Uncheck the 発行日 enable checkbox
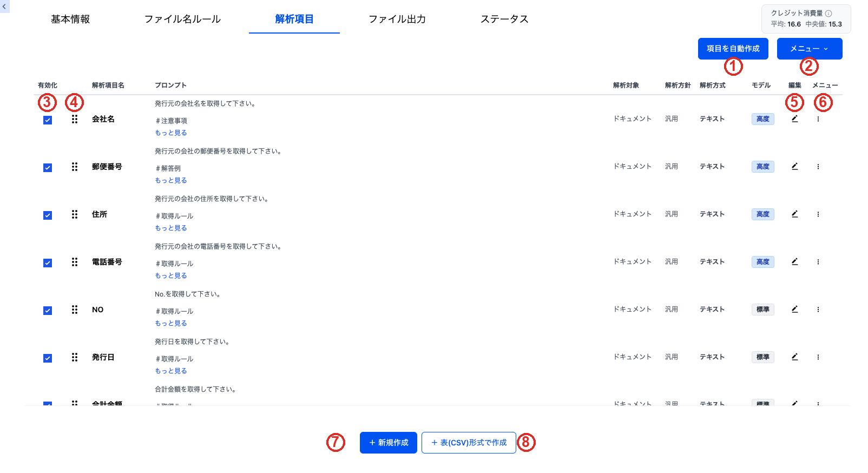The height and width of the screenshot is (473, 868). (x=48, y=358)
